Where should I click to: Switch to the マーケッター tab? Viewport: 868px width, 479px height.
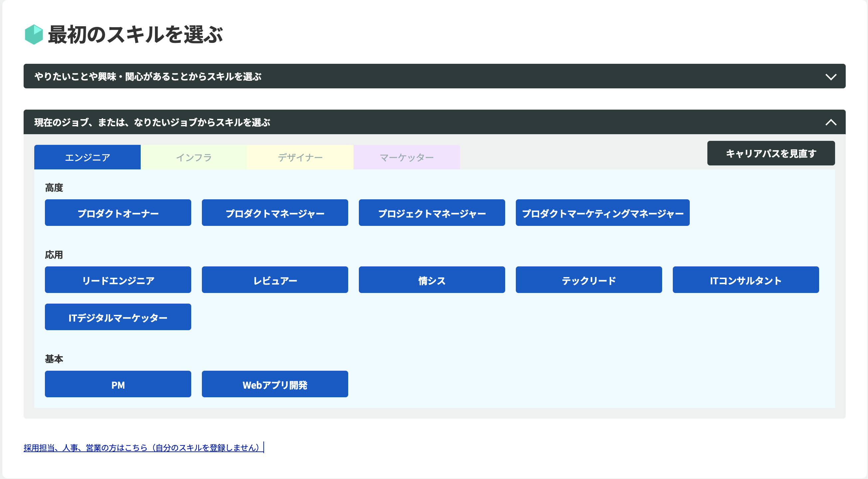click(x=406, y=157)
